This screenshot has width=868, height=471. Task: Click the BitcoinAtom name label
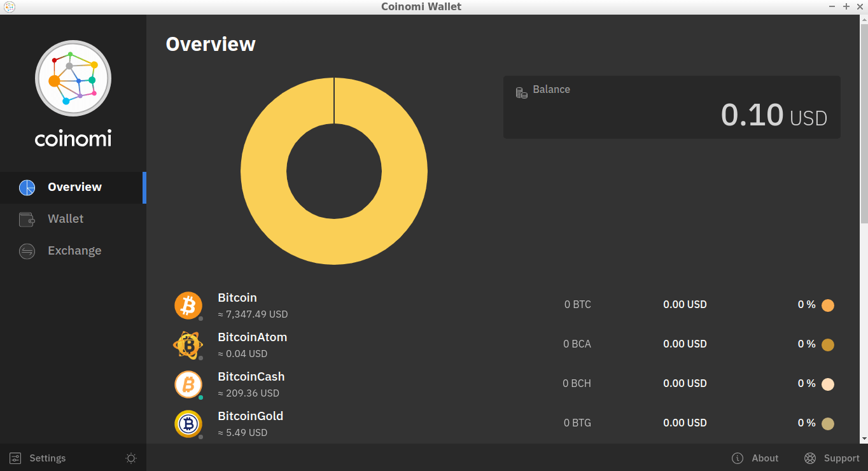click(x=253, y=337)
